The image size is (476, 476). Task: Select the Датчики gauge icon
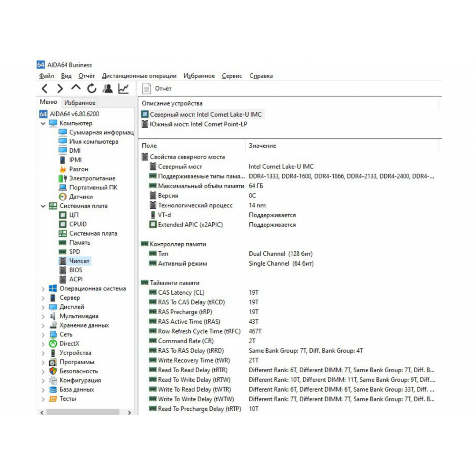pos(62,197)
